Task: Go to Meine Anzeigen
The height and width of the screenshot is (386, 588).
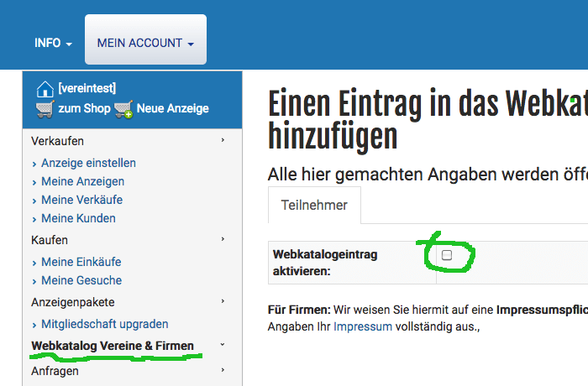Action: point(82,181)
